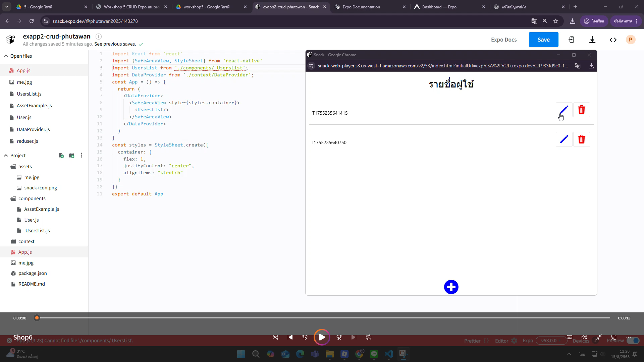644x362 pixels.
Task: Switch to the Expo Documentation browser tab
Action: (361, 7)
